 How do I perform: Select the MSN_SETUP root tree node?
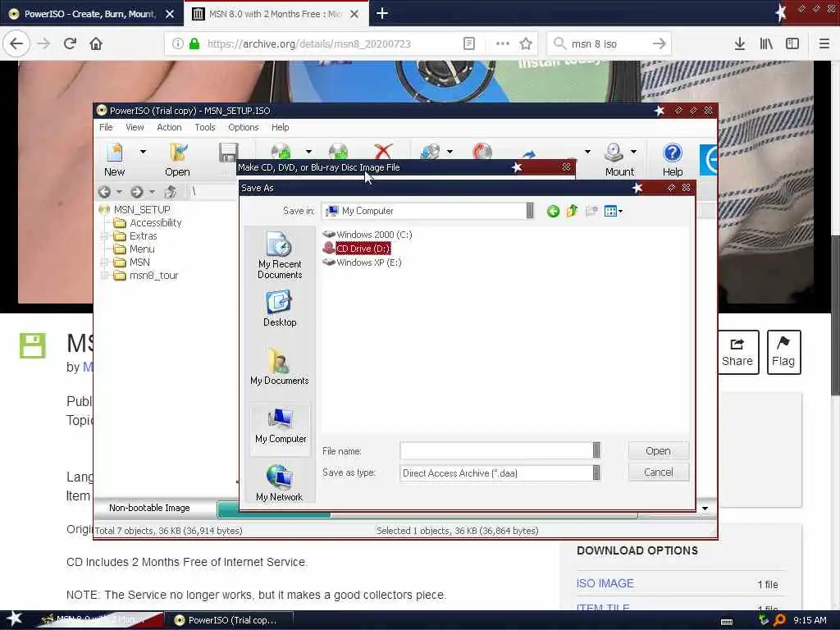point(141,209)
